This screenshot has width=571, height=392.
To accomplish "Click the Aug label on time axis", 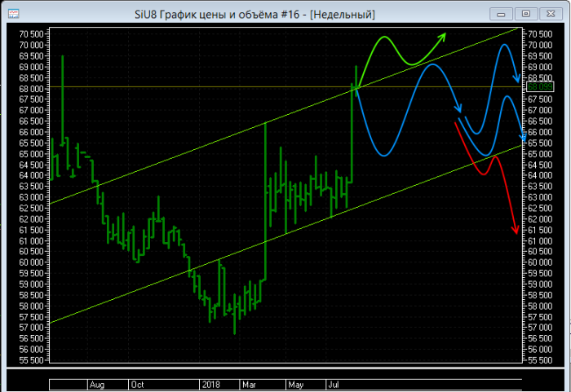I will click(97, 385).
